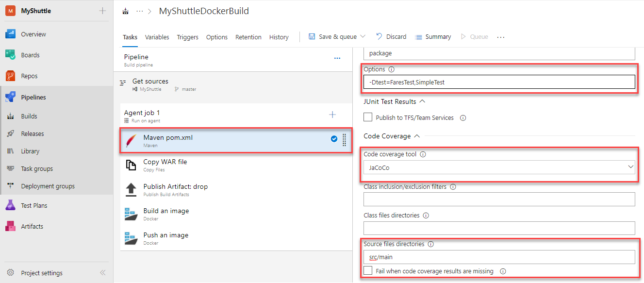Image resolution: width=644 pixels, height=283 pixels.
Task: Click the Maven pom.xml drag handle
Action: tap(345, 139)
